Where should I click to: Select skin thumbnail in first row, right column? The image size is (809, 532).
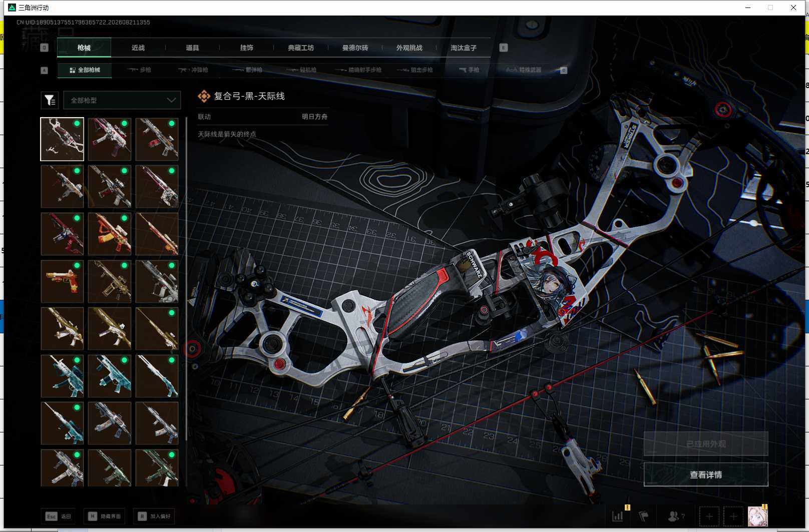click(x=157, y=139)
